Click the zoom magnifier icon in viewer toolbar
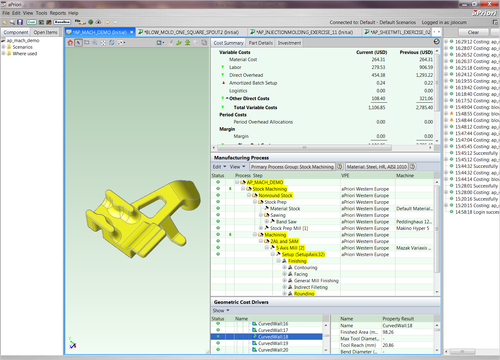500x360 pixels. click(95, 43)
